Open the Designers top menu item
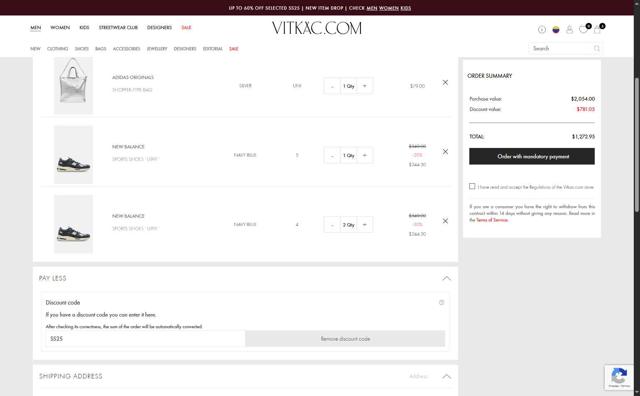The height and width of the screenshot is (396, 640). pos(159,27)
